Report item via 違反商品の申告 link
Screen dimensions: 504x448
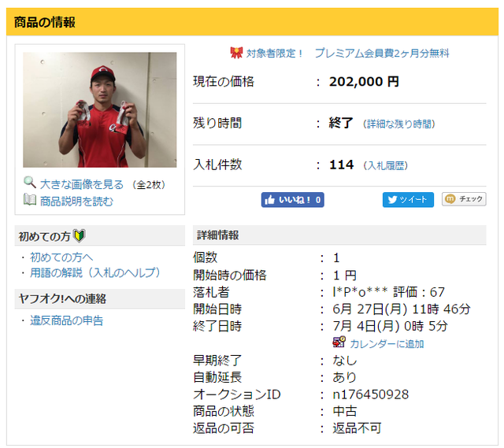[x=66, y=320]
